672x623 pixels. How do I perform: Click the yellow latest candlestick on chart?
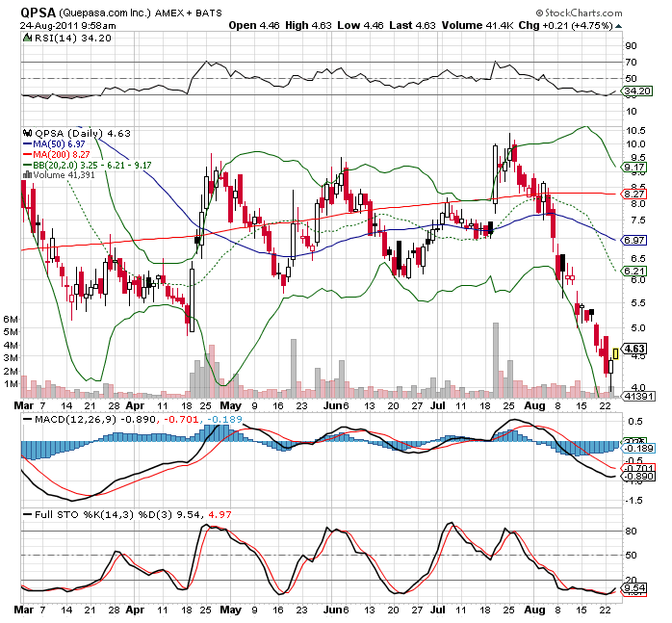pyautogui.click(x=614, y=354)
